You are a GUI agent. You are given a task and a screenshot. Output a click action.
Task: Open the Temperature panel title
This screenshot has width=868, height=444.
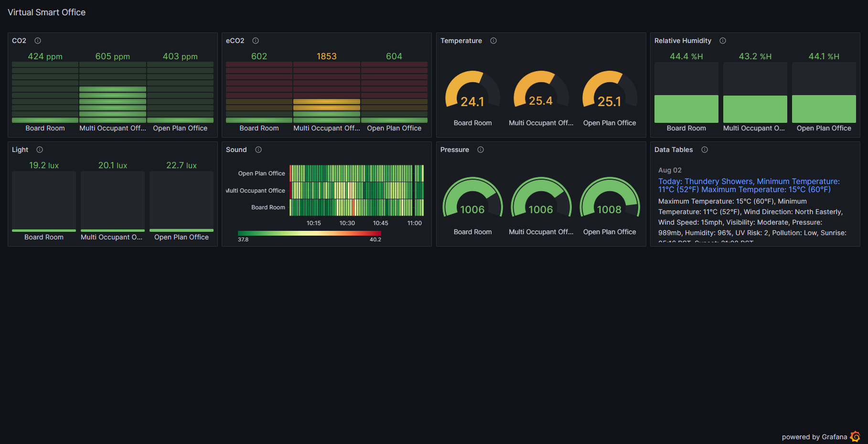(461, 41)
